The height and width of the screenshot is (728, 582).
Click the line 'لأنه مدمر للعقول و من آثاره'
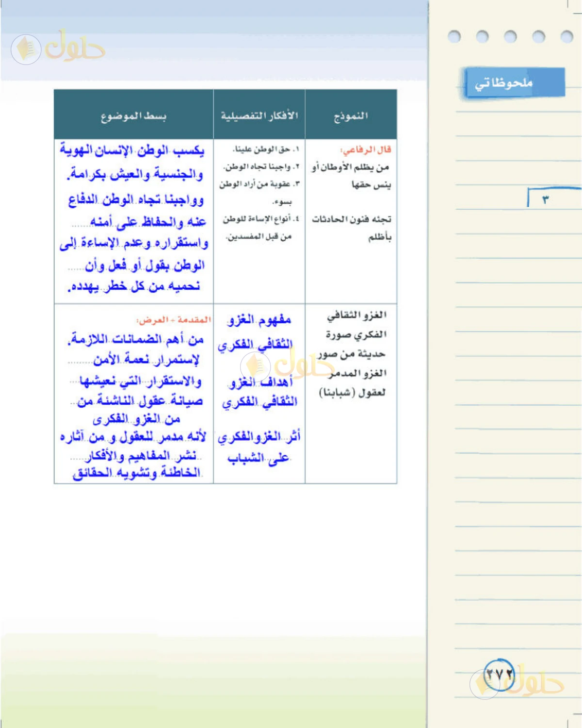(133, 437)
